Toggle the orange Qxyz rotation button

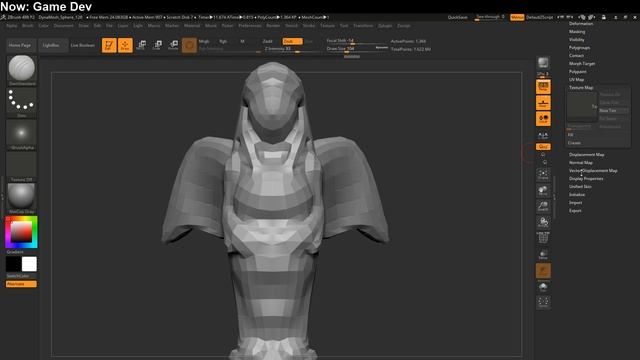pyautogui.click(x=543, y=147)
